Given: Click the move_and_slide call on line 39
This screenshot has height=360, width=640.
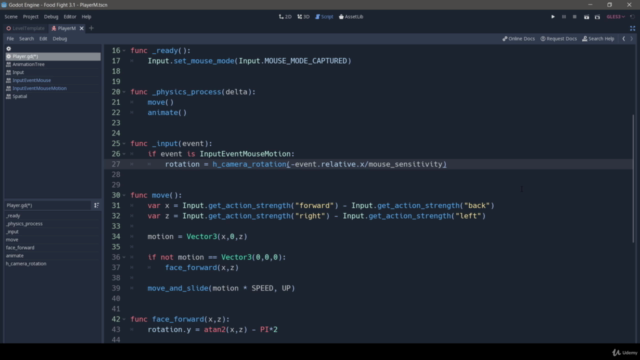Looking at the screenshot, I should click(x=178, y=288).
